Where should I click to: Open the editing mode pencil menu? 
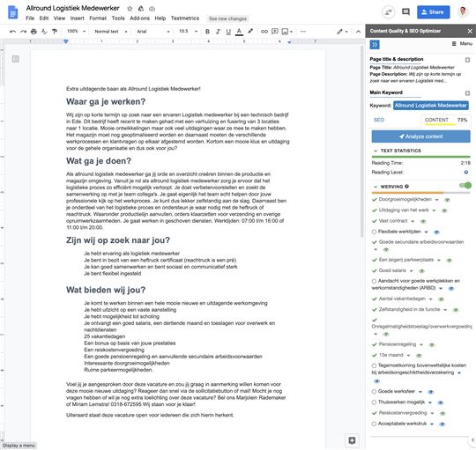pos(342,31)
